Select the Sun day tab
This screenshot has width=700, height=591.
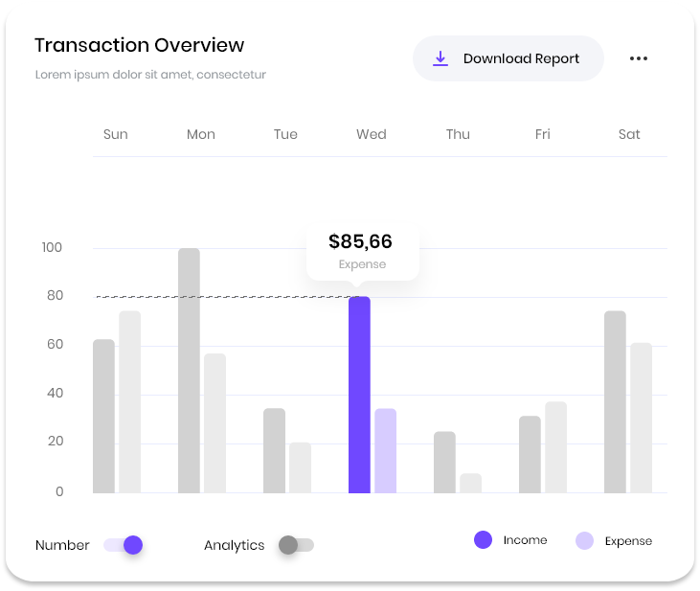coord(115,134)
